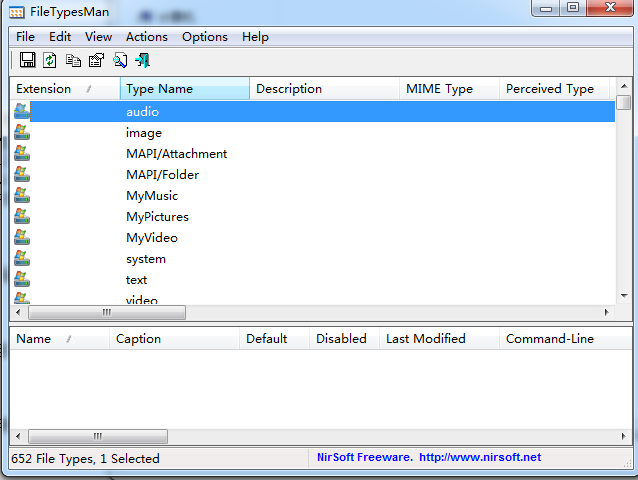
Task: Click the lower pane scroll right arrow
Action: pos(623,436)
